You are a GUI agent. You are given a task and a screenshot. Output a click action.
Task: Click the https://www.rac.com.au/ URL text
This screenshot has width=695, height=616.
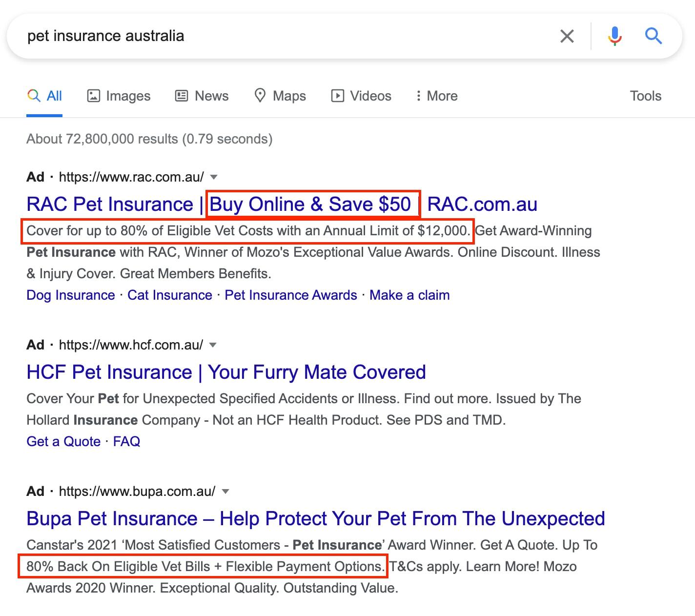(x=131, y=177)
